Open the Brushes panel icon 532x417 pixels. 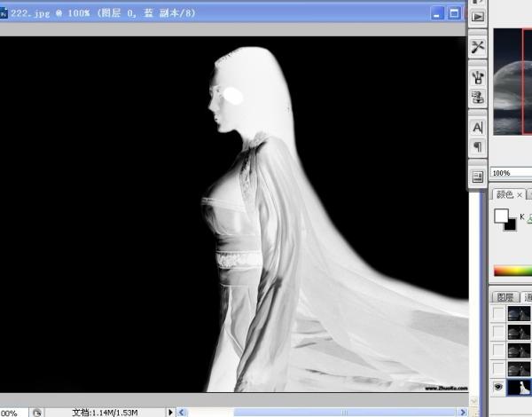[x=478, y=77]
